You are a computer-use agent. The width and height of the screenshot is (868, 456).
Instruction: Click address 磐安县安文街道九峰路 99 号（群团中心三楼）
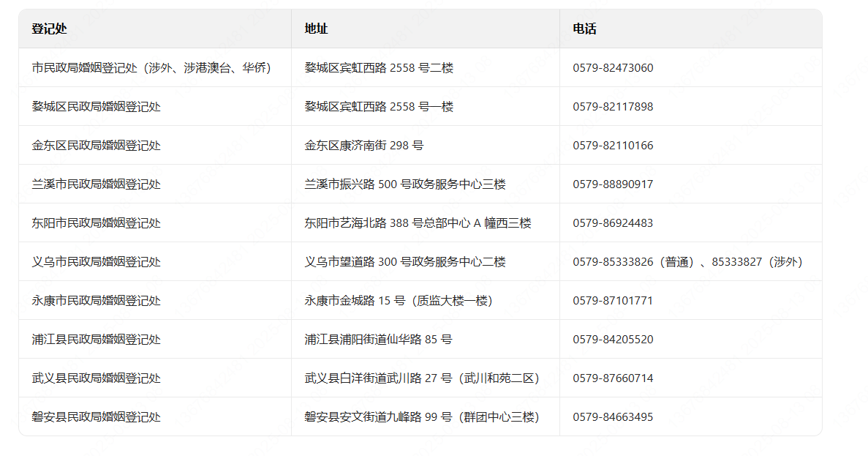[421, 416]
